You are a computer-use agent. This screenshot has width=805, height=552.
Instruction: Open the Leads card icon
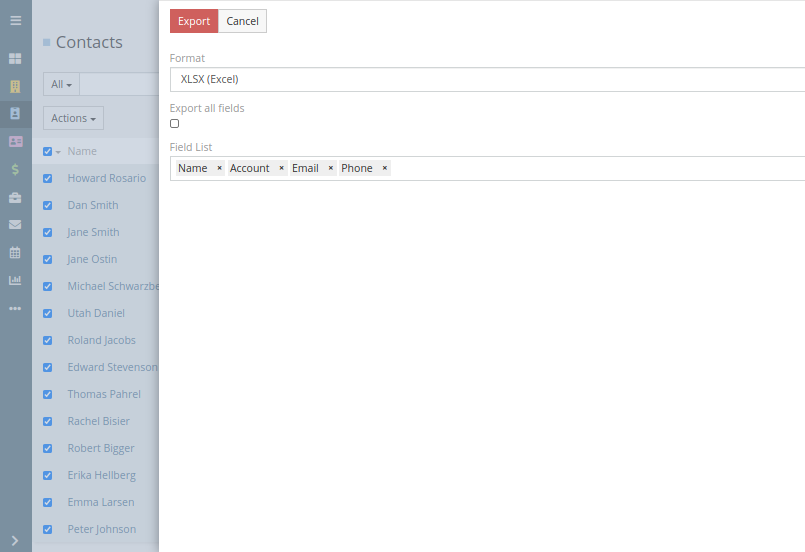(x=15, y=141)
